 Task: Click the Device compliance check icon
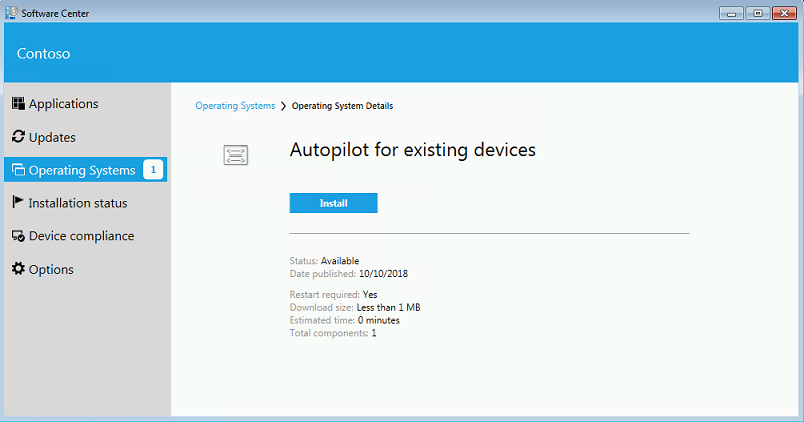point(18,236)
